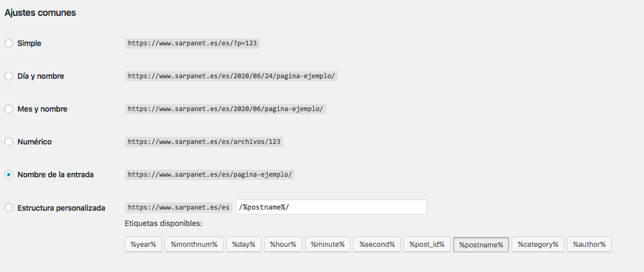Image resolution: width=644 pixels, height=272 pixels.
Task: Enable Estructura personalizada radio button
Action: coord(9,207)
